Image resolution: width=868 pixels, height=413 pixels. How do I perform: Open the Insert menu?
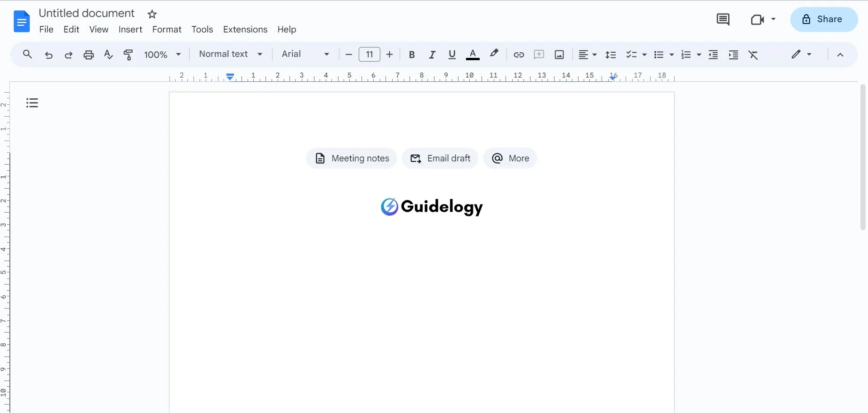130,29
